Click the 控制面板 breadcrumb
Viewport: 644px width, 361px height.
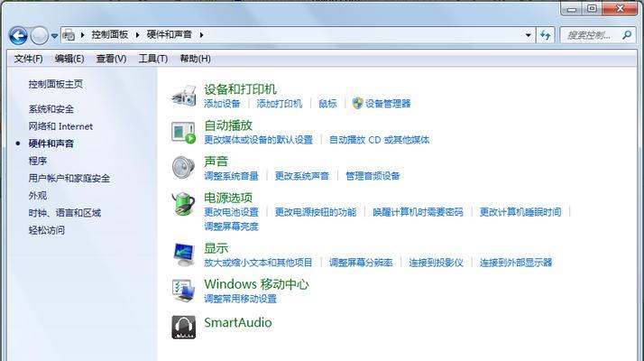click(x=110, y=34)
